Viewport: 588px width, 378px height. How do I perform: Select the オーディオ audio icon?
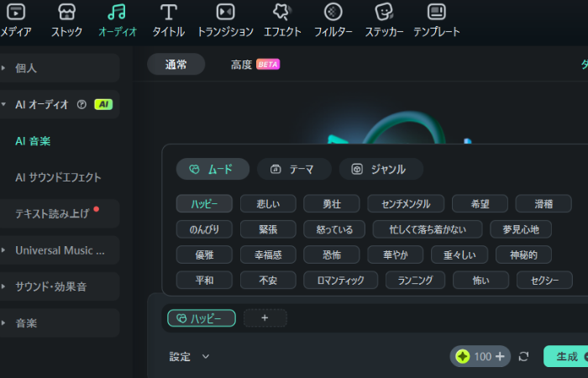[x=117, y=12]
